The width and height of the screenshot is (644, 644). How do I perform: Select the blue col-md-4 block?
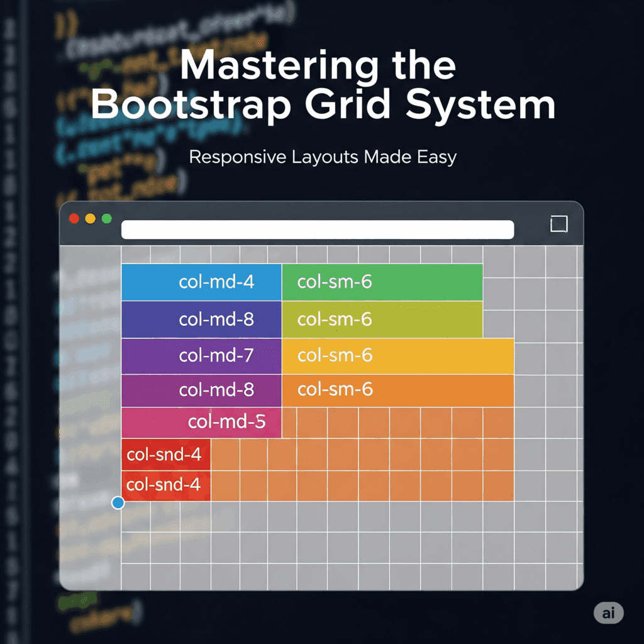[x=201, y=282]
